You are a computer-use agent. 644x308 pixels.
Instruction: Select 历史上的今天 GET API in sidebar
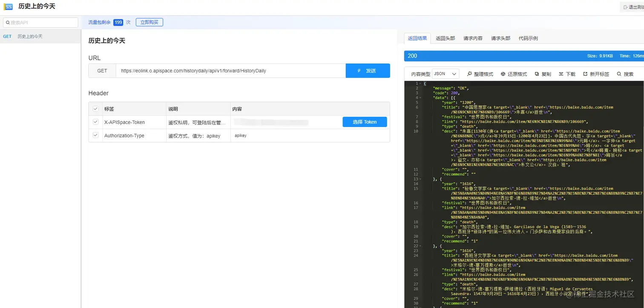point(40,36)
